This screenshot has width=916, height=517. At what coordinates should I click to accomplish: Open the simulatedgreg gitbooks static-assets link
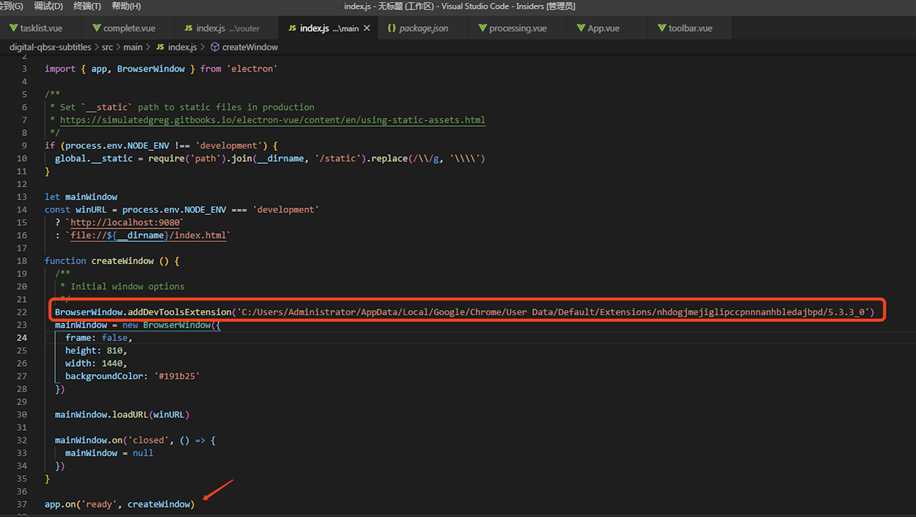[x=272, y=120]
